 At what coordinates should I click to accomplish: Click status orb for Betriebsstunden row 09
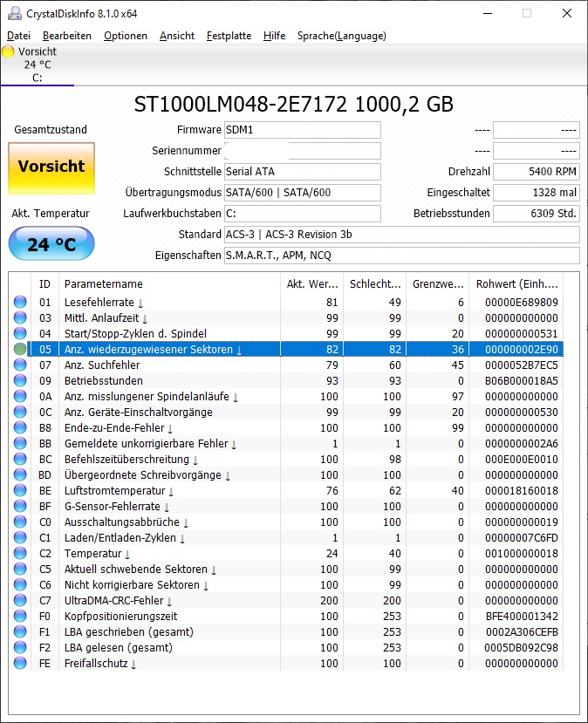(20, 380)
